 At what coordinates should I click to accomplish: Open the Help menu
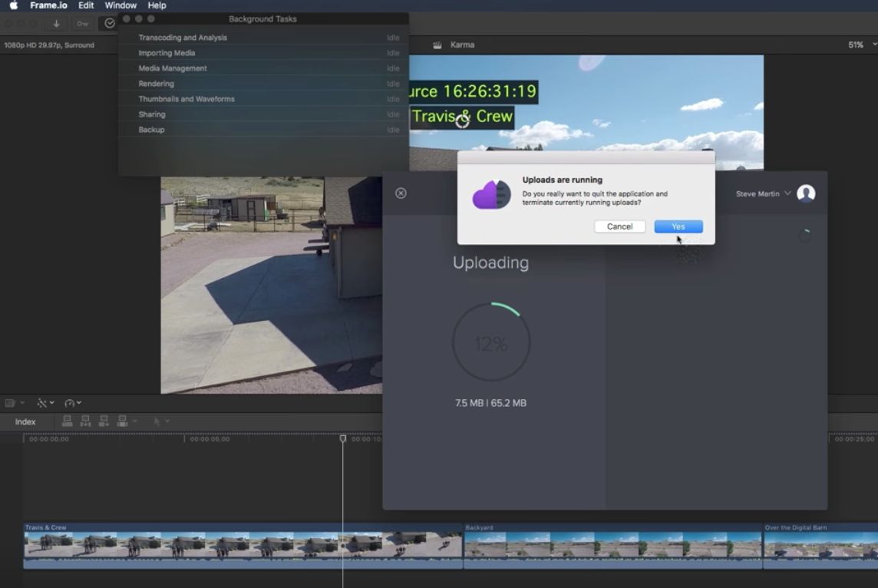[x=157, y=5]
